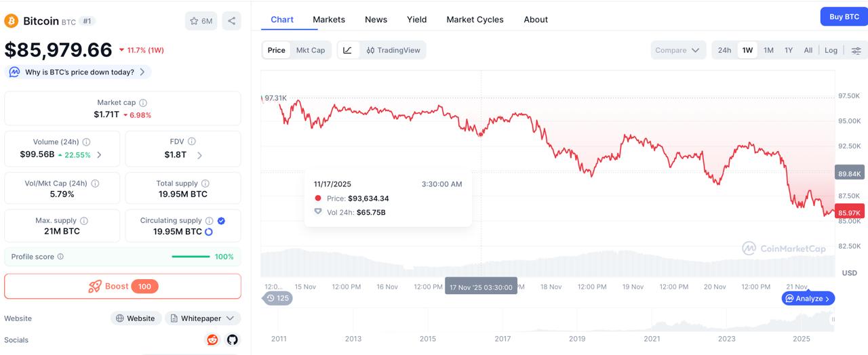Viewport: 868px width, 355px height.
Task: Click the mini timeline range slider handle
Action: tap(833, 319)
